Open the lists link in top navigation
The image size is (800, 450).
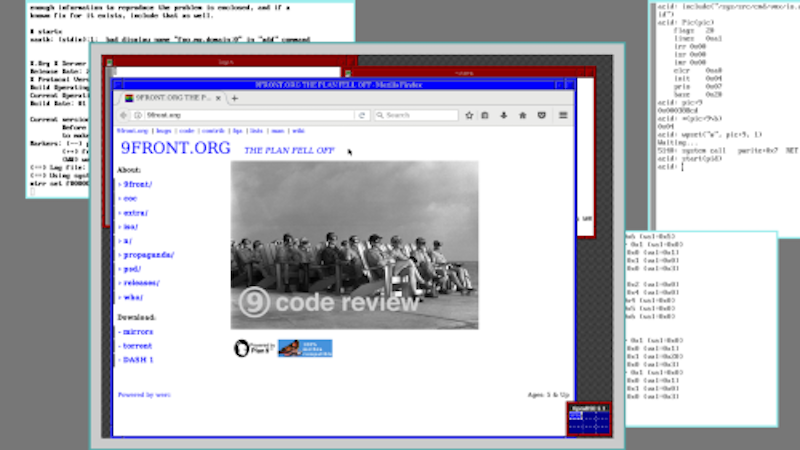[256, 131]
